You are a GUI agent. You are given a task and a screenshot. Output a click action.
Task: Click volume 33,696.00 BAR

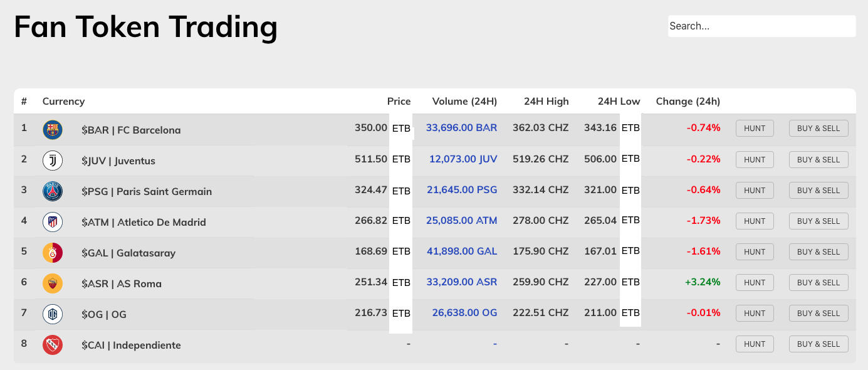pyautogui.click(x=461, y=128)
